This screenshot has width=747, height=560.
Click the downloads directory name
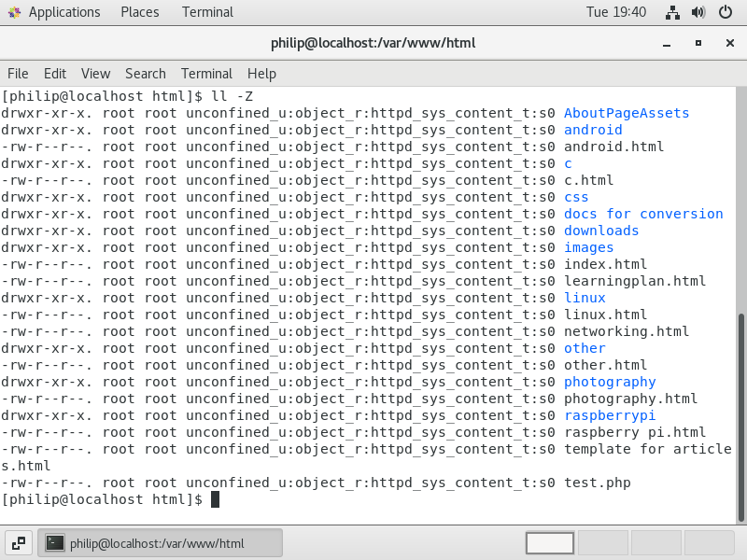[x=601, y=231]
